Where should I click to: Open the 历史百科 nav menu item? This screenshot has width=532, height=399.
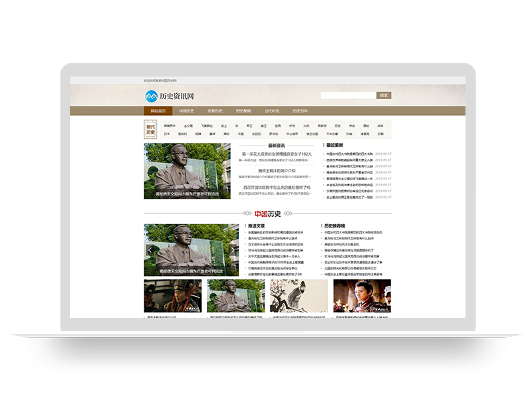point(300,111)
